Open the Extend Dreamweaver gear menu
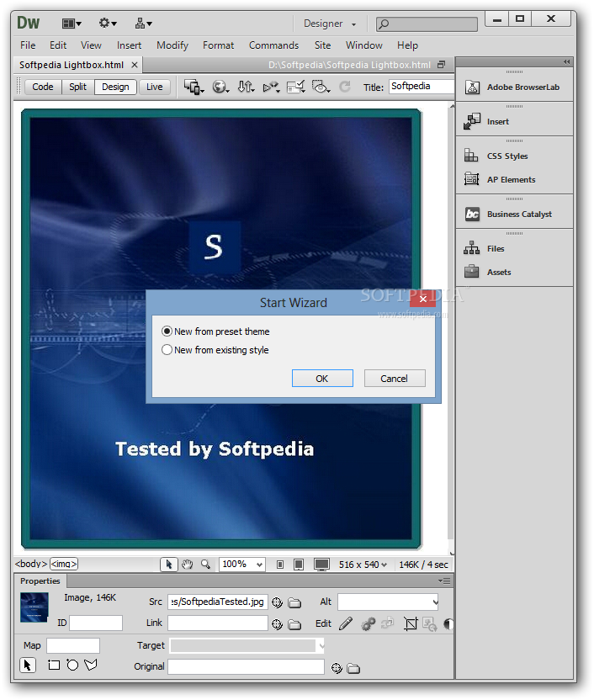 click(108, 24)
